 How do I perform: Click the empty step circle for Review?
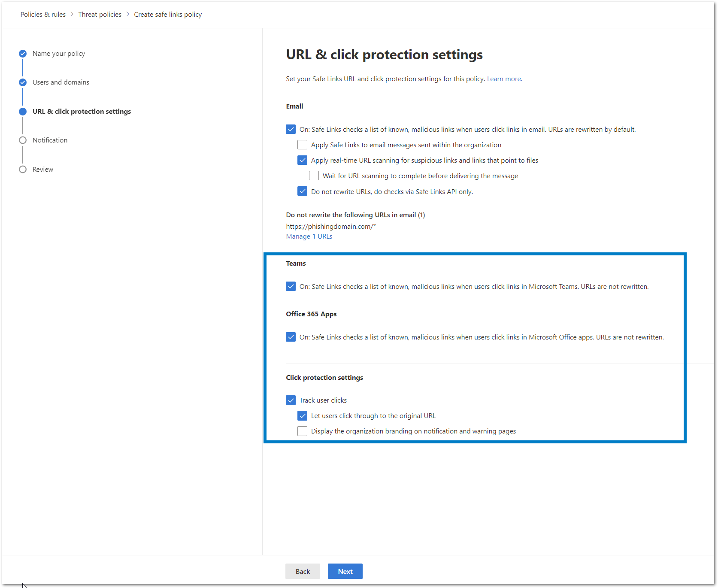point(23,170)
